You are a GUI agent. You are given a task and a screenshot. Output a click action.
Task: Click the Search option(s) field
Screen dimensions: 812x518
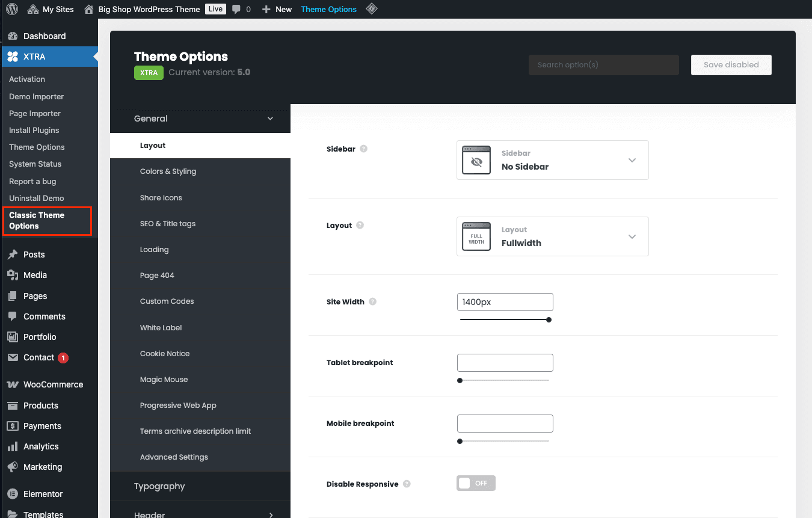(603, 65)
